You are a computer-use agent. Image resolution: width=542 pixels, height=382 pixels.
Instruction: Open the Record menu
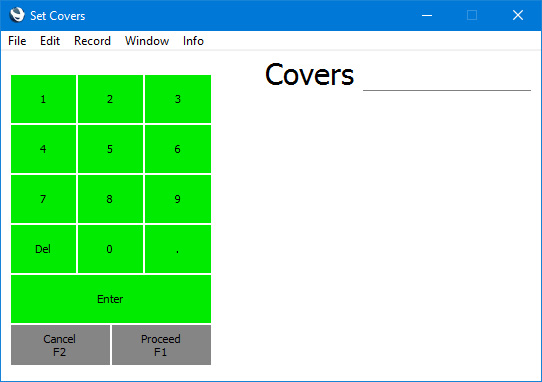tap(92, 41)
